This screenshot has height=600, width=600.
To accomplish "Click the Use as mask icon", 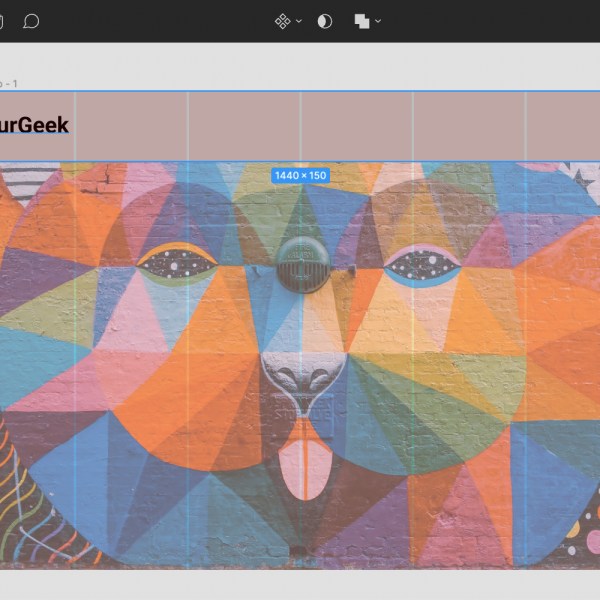I will coord(325,21).
